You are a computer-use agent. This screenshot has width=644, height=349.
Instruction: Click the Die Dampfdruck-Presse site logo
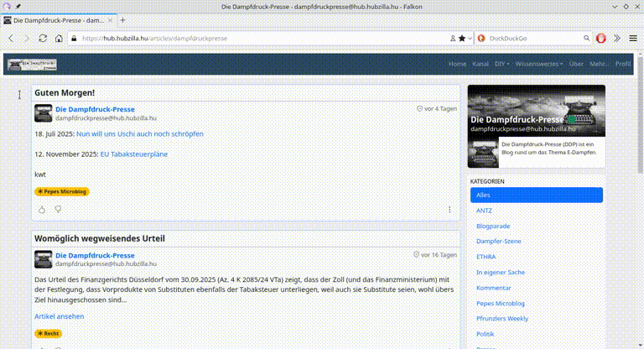click(x=32, y=64)
